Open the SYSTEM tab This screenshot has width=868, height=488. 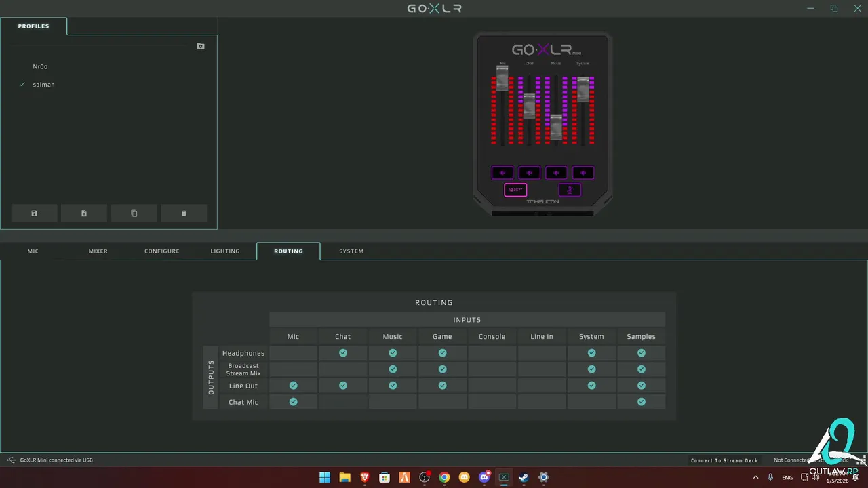click(351, 251)
